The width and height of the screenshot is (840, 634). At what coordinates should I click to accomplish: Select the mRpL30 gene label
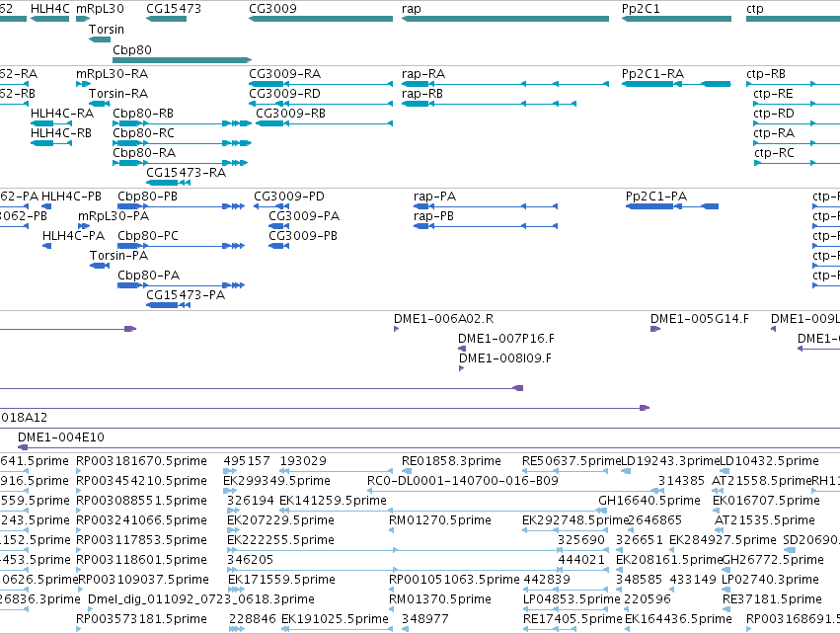100,9
